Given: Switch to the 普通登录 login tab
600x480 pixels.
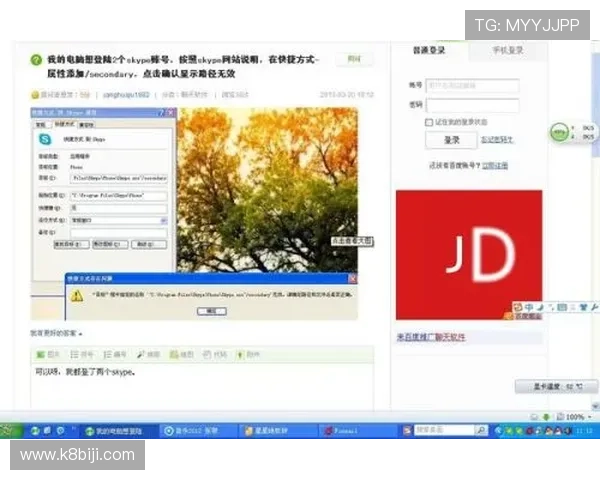Looking at the screenshot, I should click(429, 50).
